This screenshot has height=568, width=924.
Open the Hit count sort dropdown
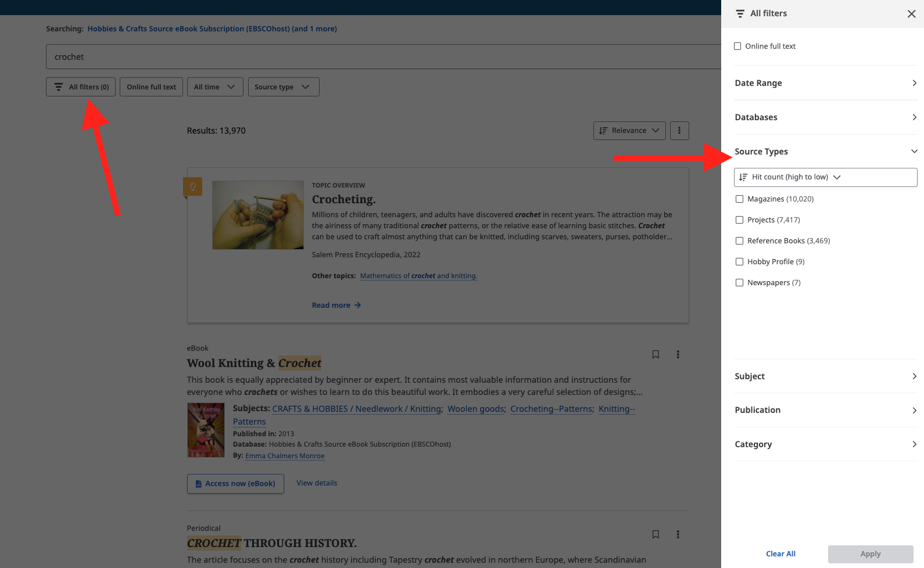(x=826, y=177)
